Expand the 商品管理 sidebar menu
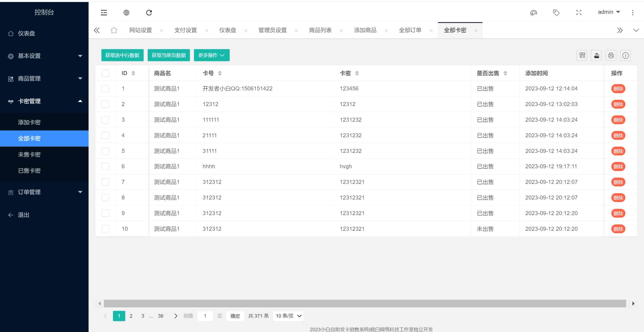This screenshot has width=644, height=332. point(44,79)
